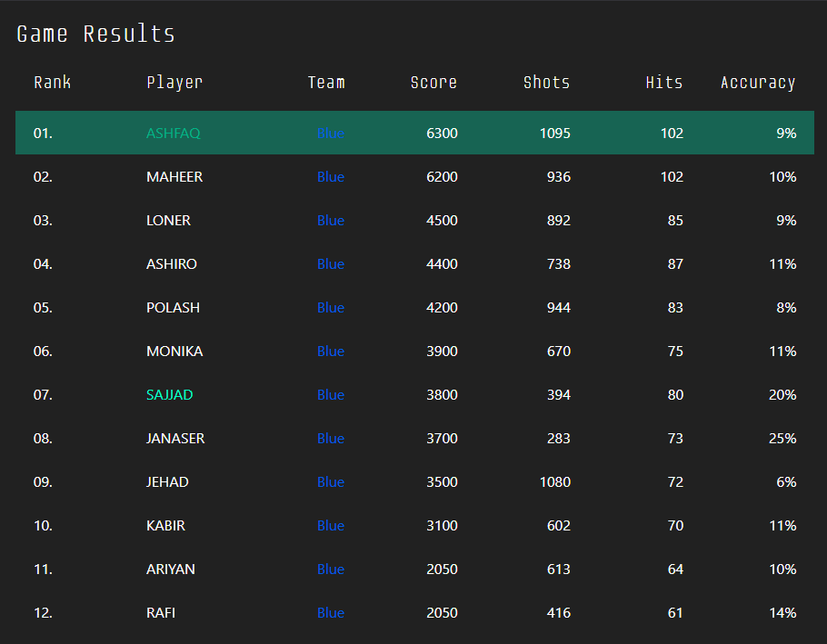Click Blue team label for ARIYAN
The width and height of the screenshot is (827, 644).
click(331, 570)
